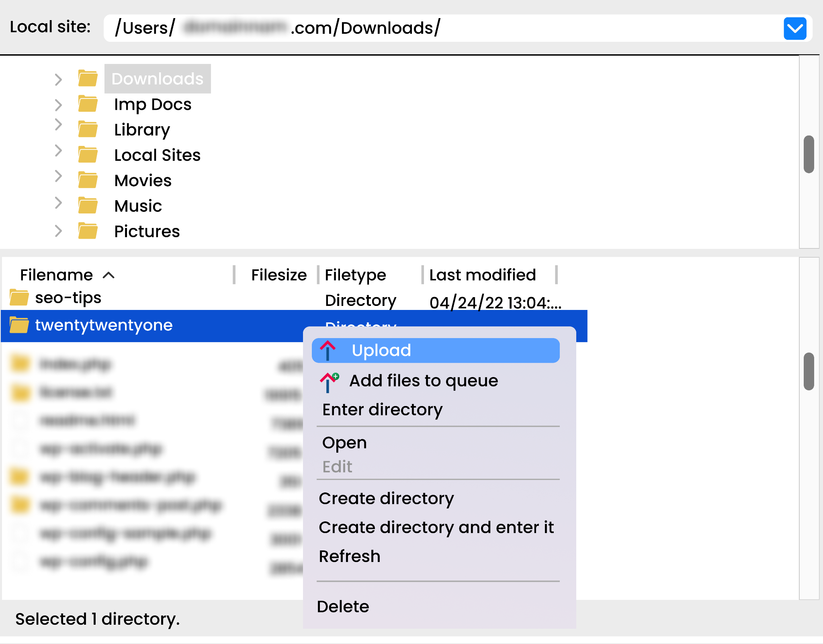Viewport: 823px width, 644px height.
Task: Expand the Music folder chevron
Action: coord(58,203)
